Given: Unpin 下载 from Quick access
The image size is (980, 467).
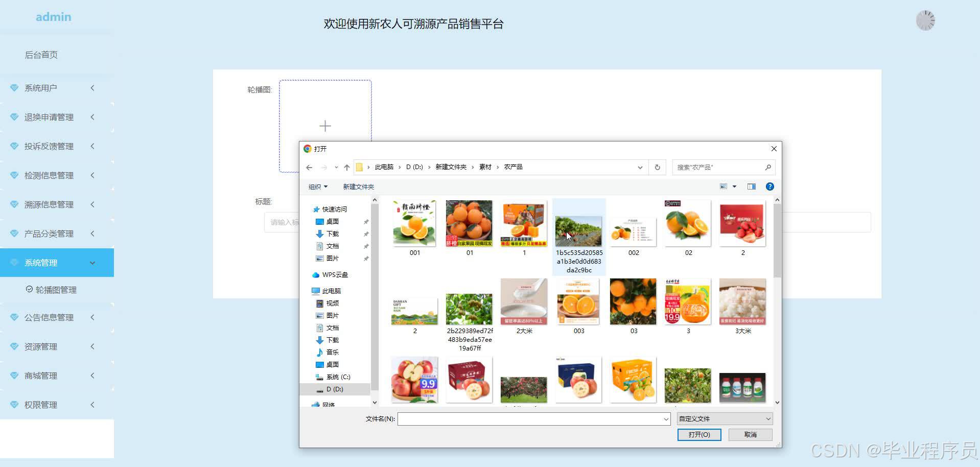Looking at the screenshot, I should pos(366,233).
